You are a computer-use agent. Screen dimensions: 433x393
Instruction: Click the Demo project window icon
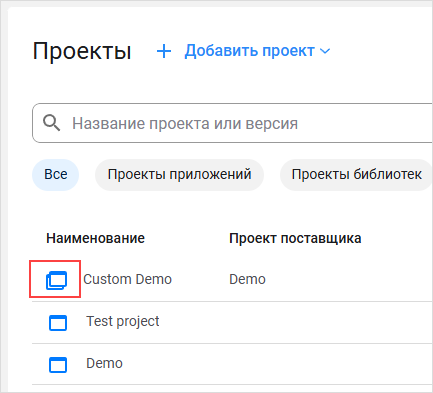(x=58, y=364)
